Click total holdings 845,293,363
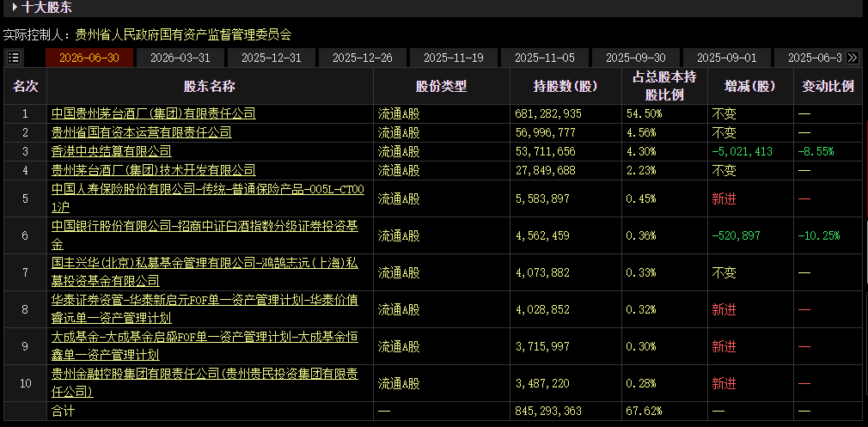The image size is (868, 427). (x=548, y=412)
